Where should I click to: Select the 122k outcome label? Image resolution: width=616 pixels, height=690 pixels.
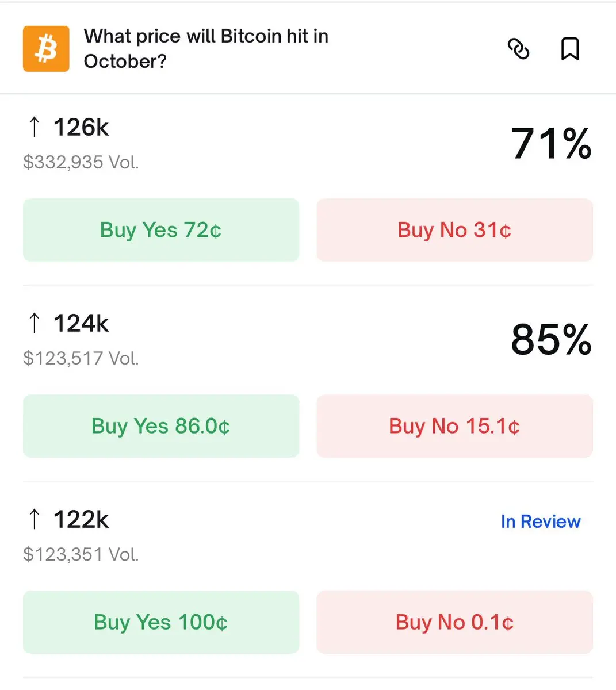(81, 519)
